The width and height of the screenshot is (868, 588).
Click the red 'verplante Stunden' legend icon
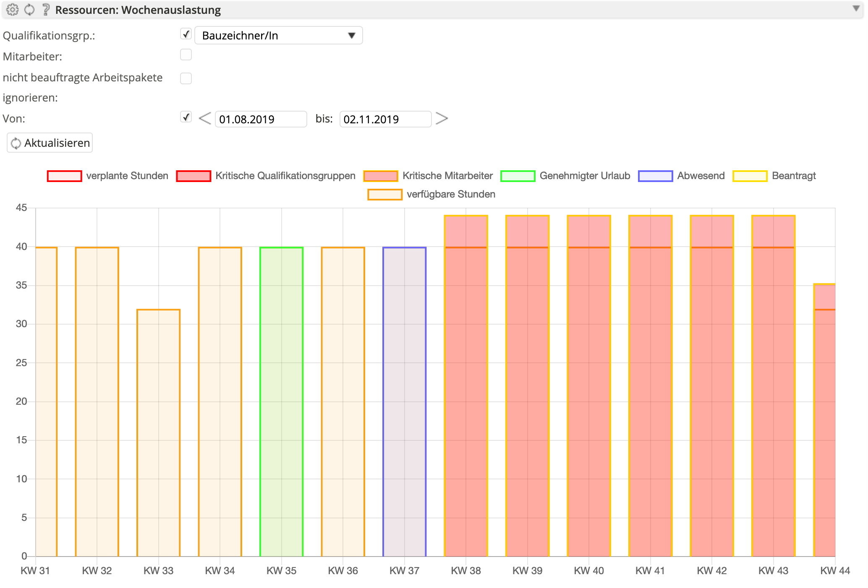click(x=64, y=176)
